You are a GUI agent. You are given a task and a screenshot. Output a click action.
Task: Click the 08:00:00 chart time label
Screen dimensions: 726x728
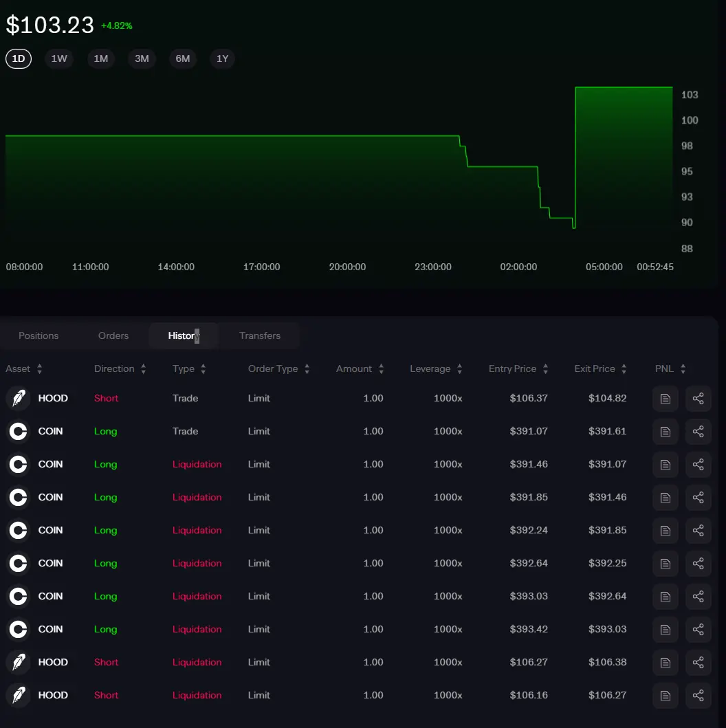click(24, 267)
